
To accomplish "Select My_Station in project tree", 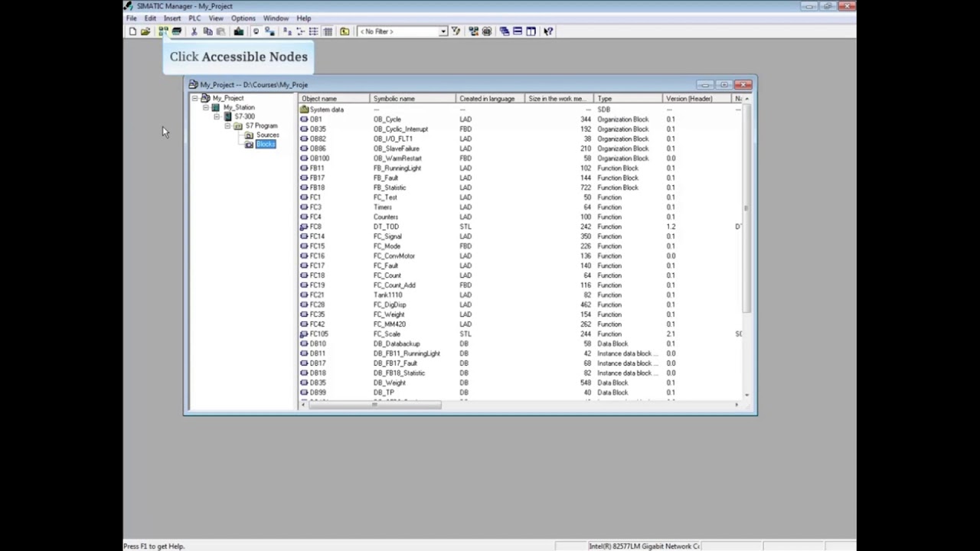I will pyautogui.click(x=239, y=108).
